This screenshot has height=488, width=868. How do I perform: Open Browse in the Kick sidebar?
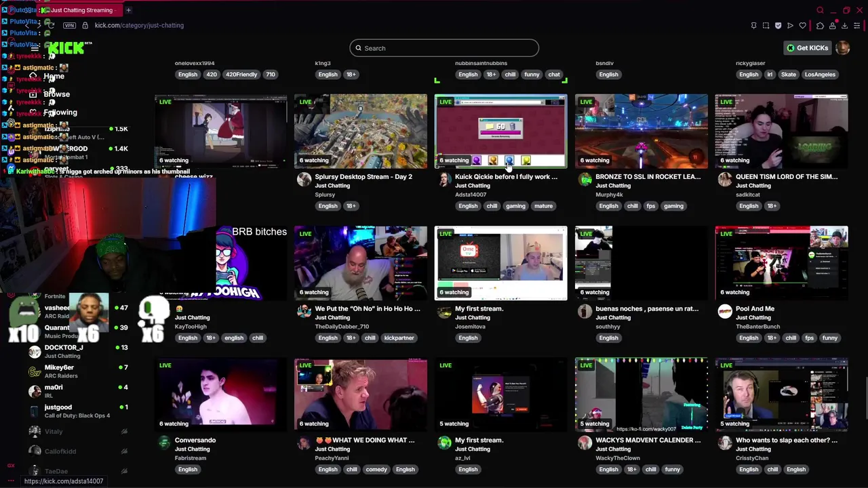(56, 94)
